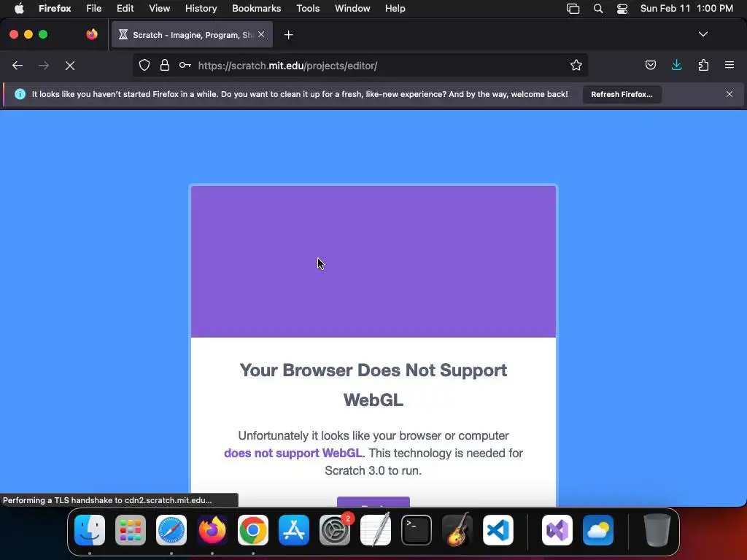The image size is (747, 560).
Task: Click the info icon on notification bar
Action: 20,94
